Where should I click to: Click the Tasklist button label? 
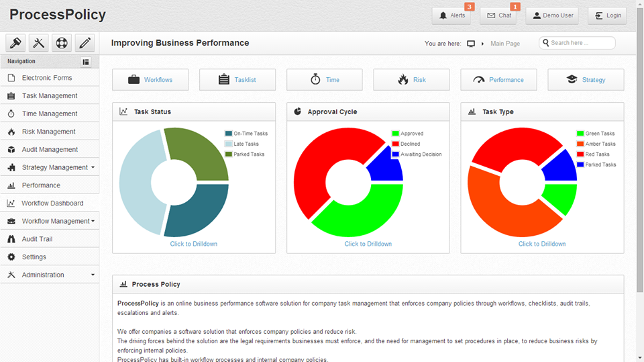coord(245,80)
